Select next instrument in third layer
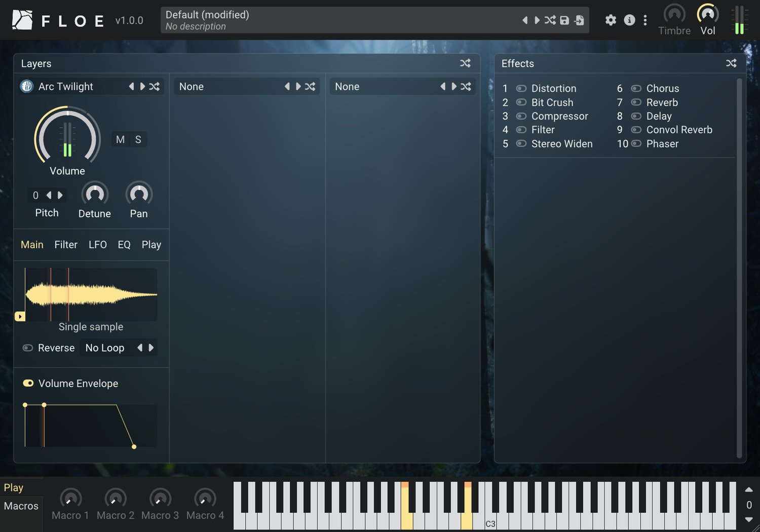The height and width of the screenshot is (532, 760). (454, 87)
